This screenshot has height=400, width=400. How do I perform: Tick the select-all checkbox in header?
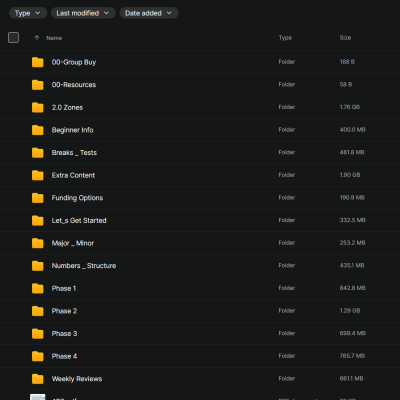[13, 37]
